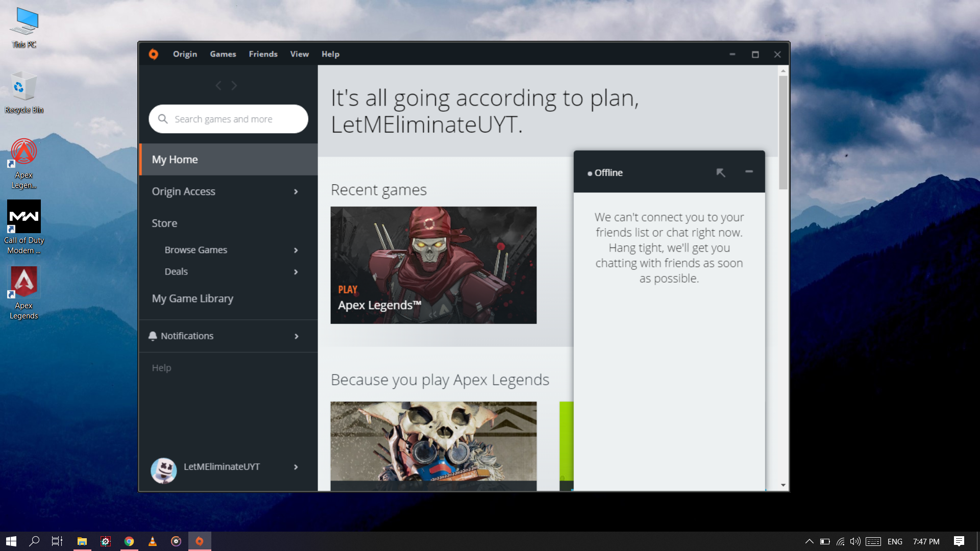The width and height of the screenshot is (980, 551).
Task: Select the square red Apex Legends shortcut
Action: tap(24, 293)
